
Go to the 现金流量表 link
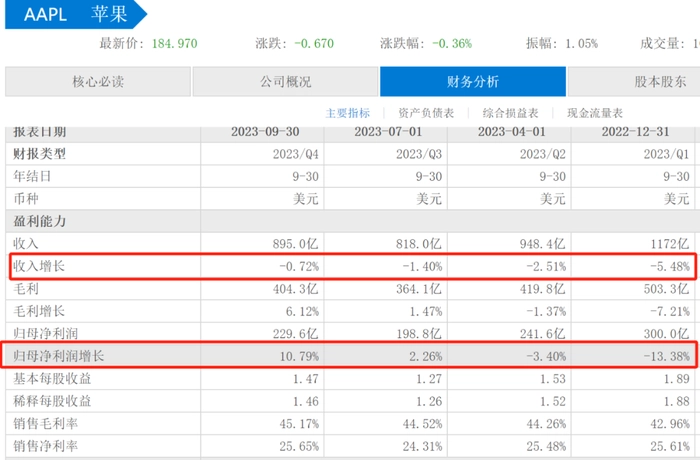pos(594,113)
